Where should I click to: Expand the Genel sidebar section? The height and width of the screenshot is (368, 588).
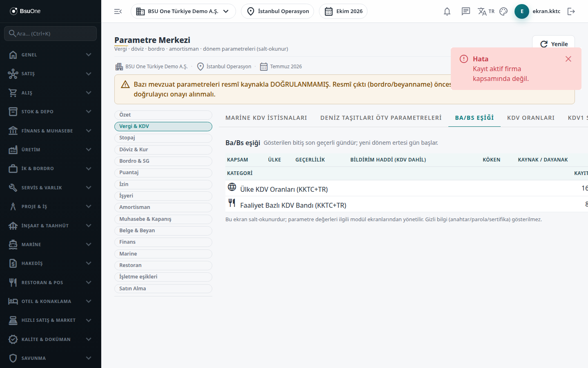51,55
